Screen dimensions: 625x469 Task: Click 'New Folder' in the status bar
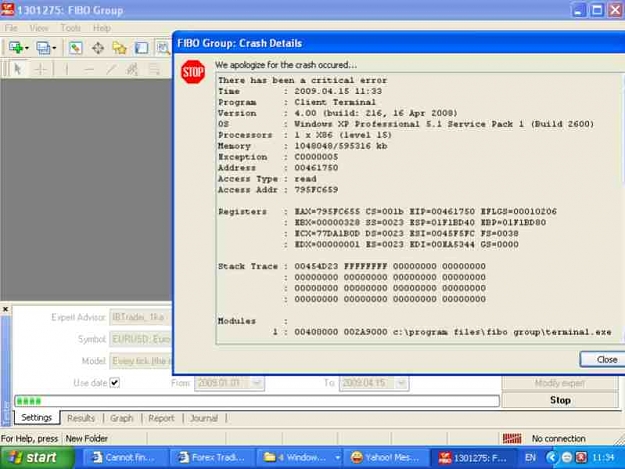click(x=86, y=438)
